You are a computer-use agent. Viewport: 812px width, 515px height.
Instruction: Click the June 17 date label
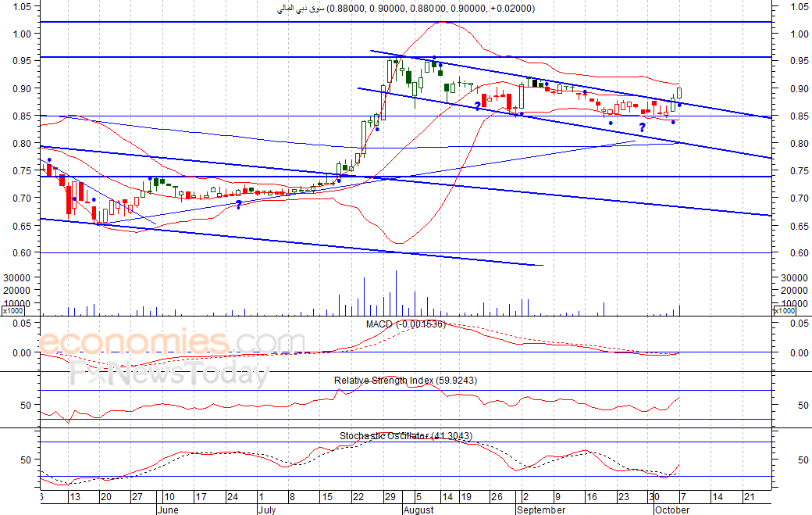tap(201, 497)
